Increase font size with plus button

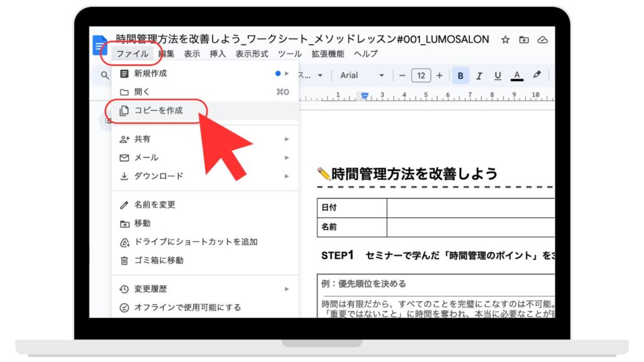coord(440,75)
